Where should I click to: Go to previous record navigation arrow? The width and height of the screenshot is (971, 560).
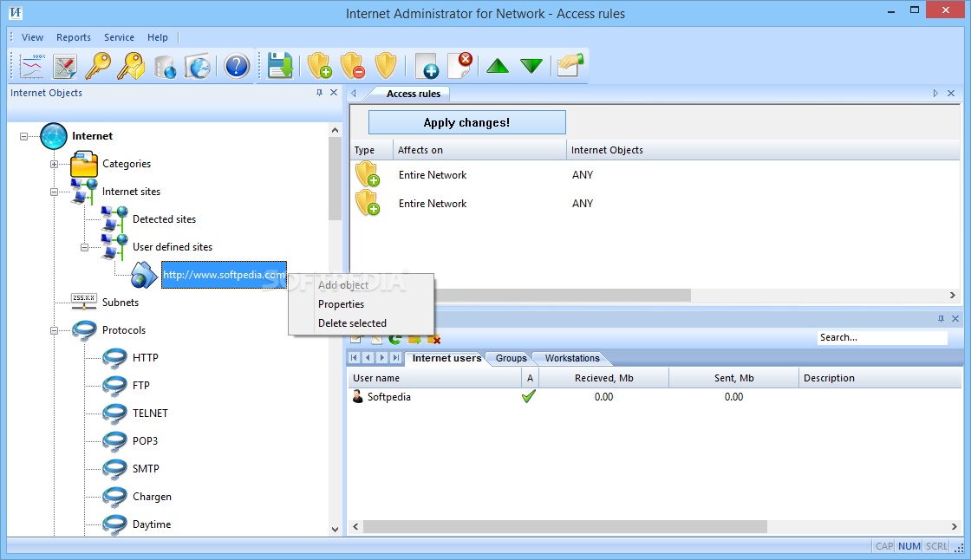click(368, 357)
